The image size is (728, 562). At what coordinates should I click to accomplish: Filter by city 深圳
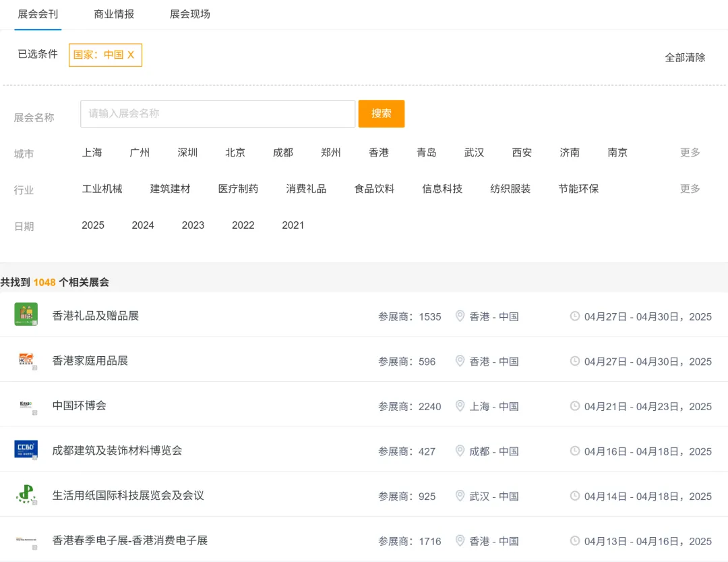point(187,152)
